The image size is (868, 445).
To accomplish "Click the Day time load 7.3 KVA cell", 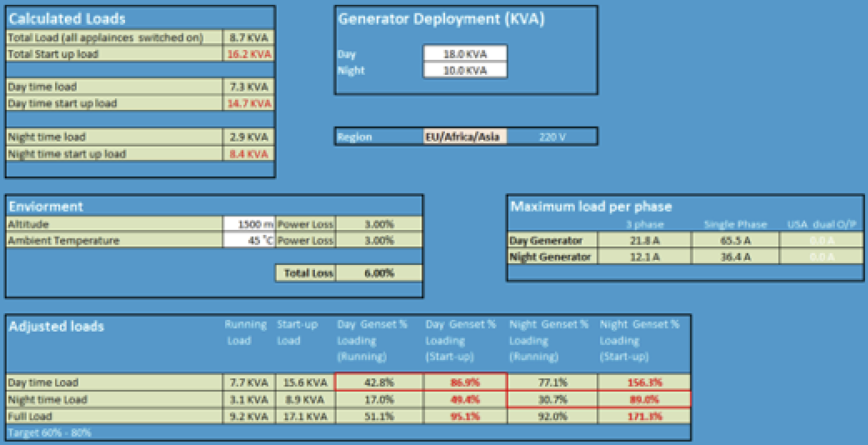I will click(x=249, y=87).
